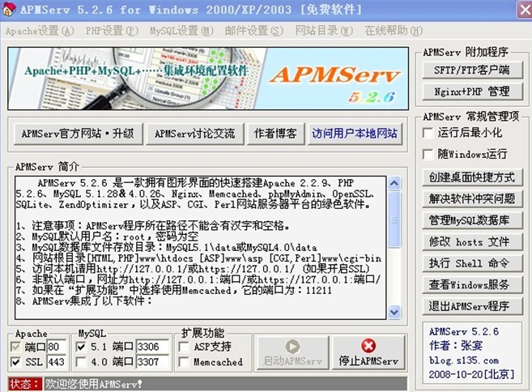Click 修改 hosts 文件 button

coord(472,242)
